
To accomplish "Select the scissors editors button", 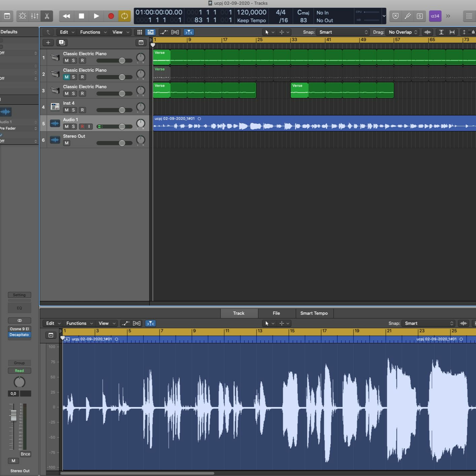I will coord(47,16).
